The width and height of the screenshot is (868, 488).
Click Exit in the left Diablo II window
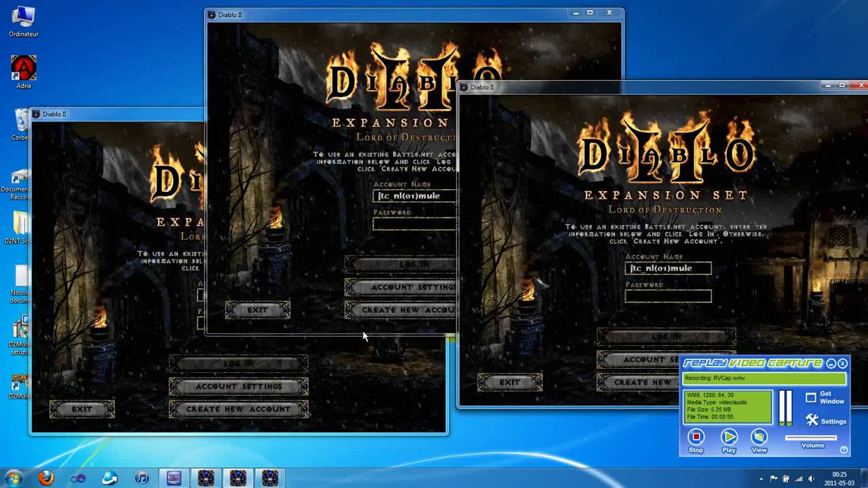point(82,409)
